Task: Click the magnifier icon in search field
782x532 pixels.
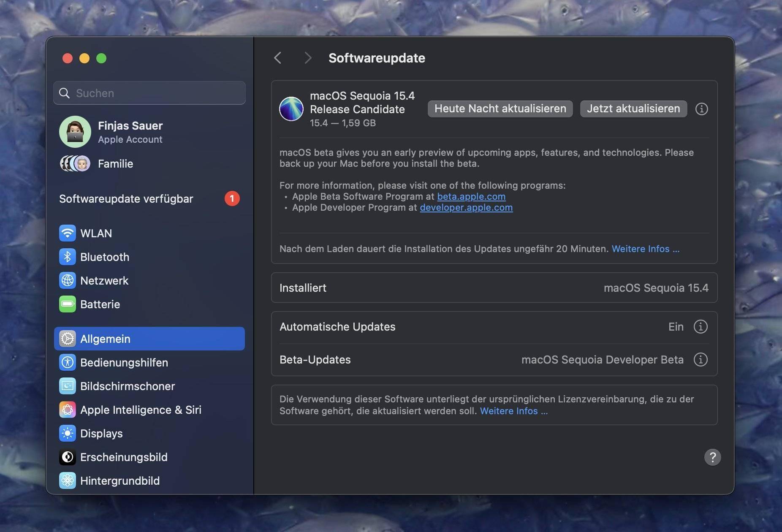Action: click(64, 93)
